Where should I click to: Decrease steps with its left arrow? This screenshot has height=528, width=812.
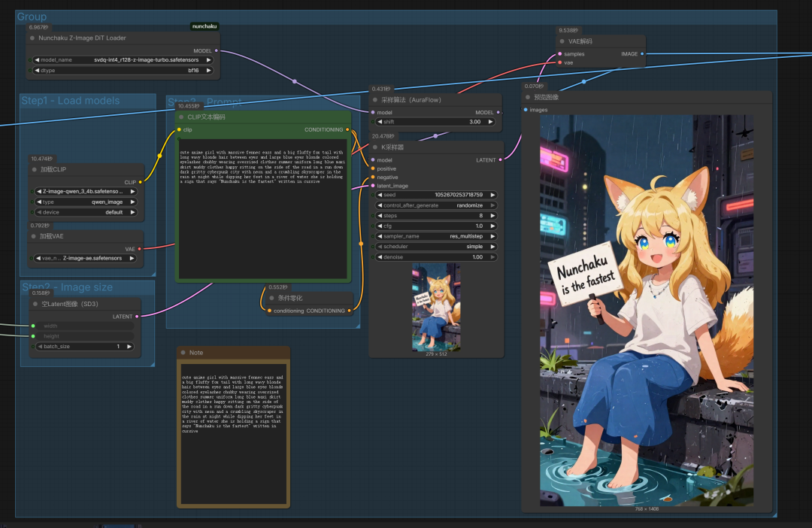pyautogui.click(x=380, y=216)
